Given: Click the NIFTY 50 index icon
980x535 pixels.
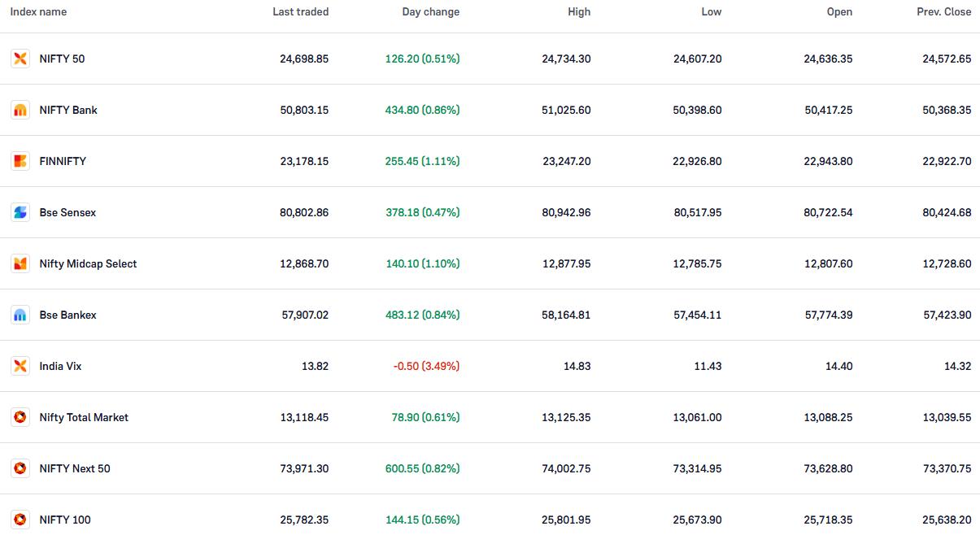Looking at the screenshot, I should pos(20,59).
